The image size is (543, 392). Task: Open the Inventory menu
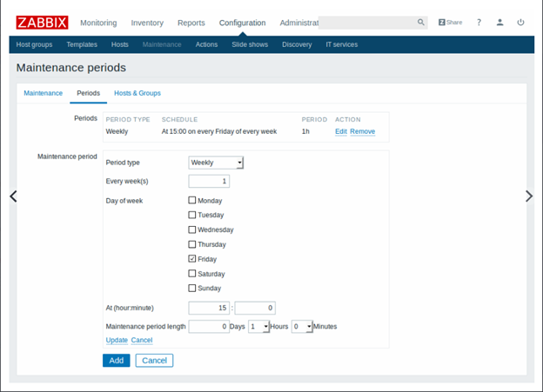[147, 23]
